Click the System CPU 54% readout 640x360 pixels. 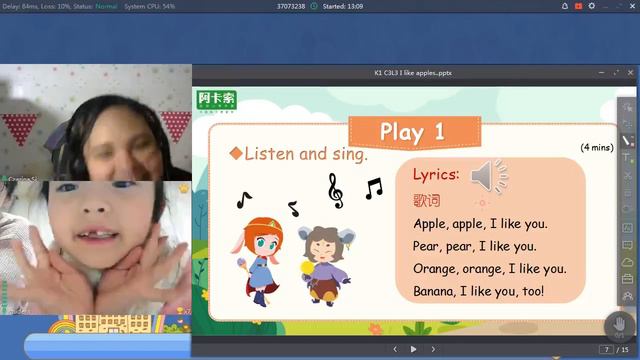(x=149, y=6)
